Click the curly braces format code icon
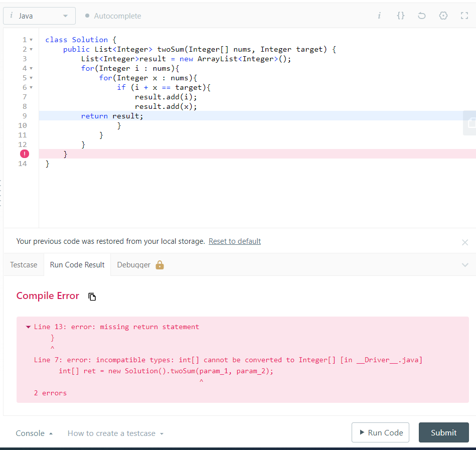Image resolution: width=476 pixels, height=450 pixels. (401, 16)
